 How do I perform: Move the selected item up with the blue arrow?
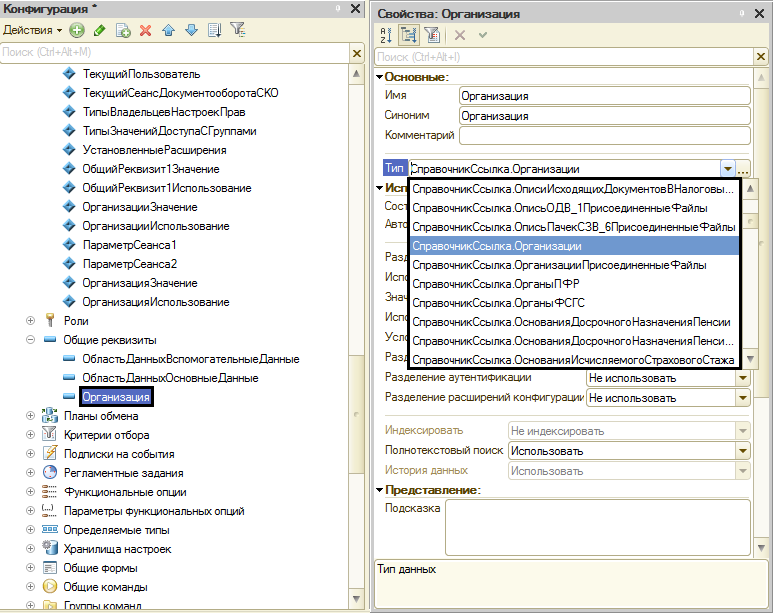(x=168, y=30)
